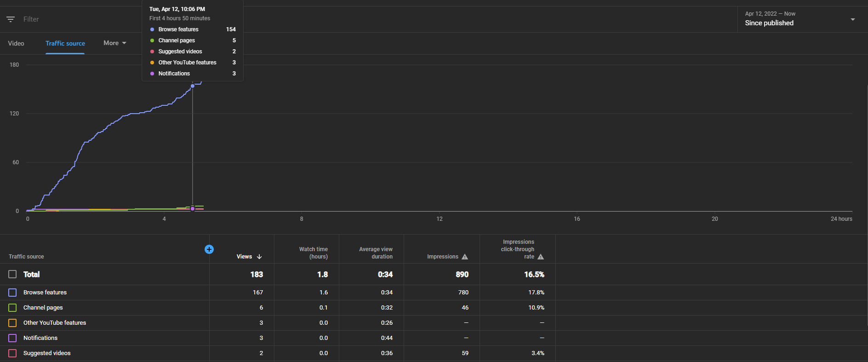868x362 pixels.
Task: Toggle the Browse features row checkbox
Action: coord(12,293)
